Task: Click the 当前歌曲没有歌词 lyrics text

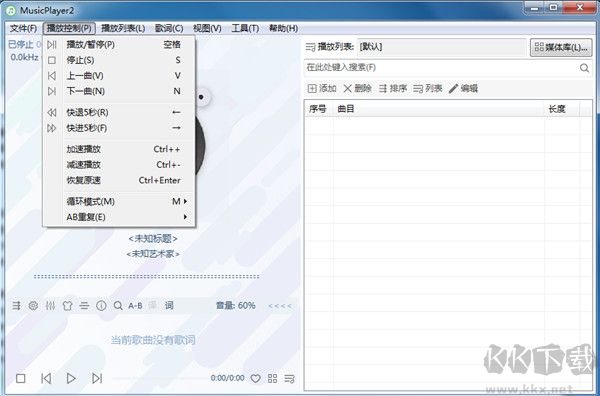Action: pos(153,340)
